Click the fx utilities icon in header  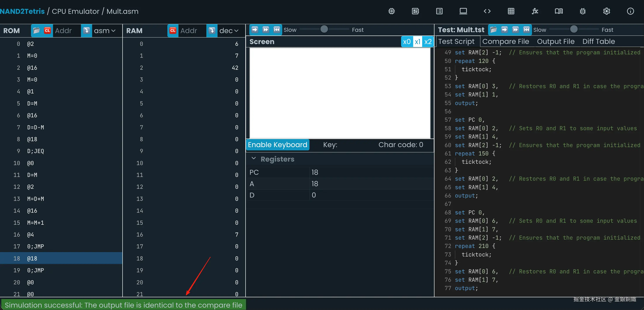[x=535, y=11]
